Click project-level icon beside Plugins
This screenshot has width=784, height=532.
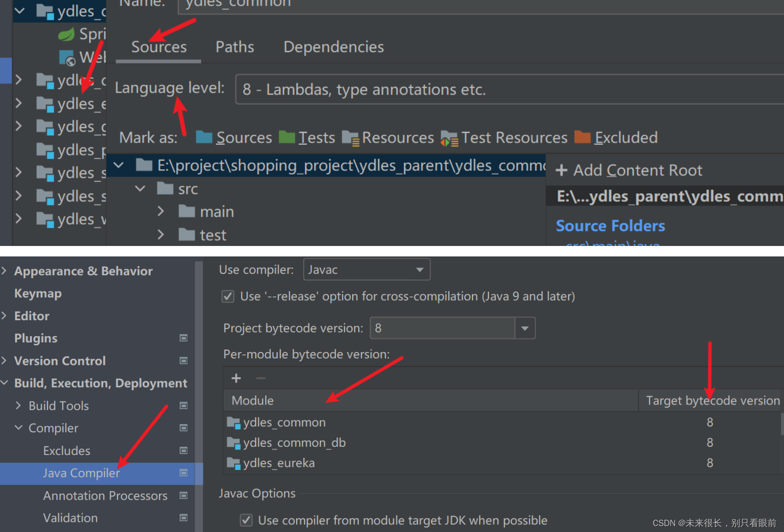pos(184,338)
